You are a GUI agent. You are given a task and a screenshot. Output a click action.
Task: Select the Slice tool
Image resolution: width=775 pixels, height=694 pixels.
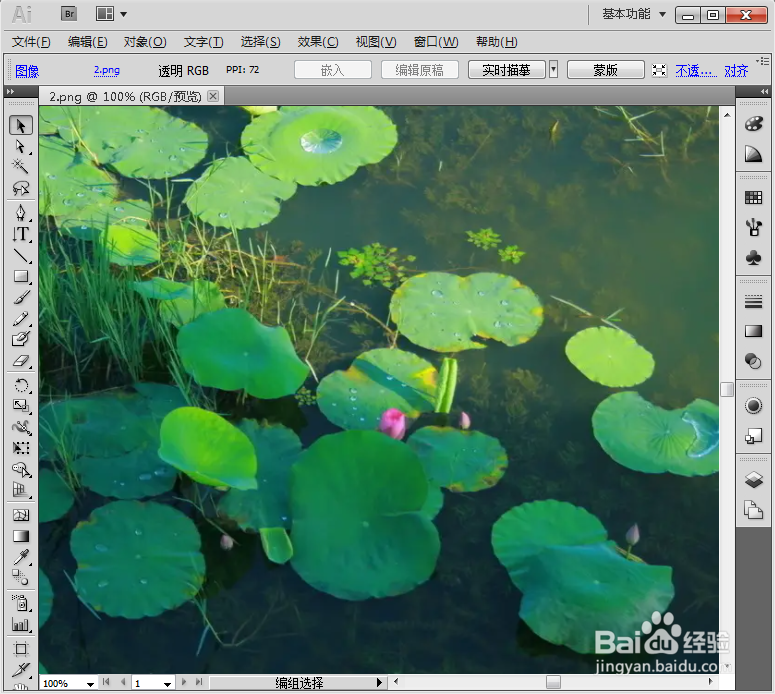point(20,670)
